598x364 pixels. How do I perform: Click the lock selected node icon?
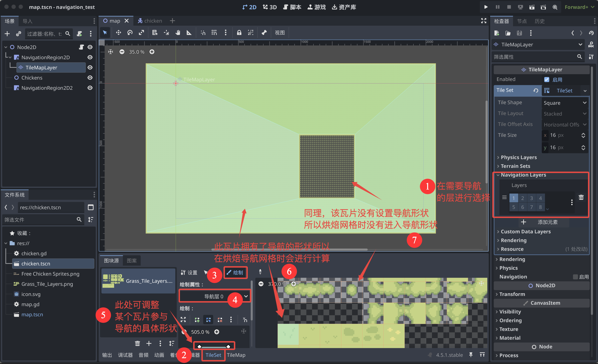pos(239,32)
